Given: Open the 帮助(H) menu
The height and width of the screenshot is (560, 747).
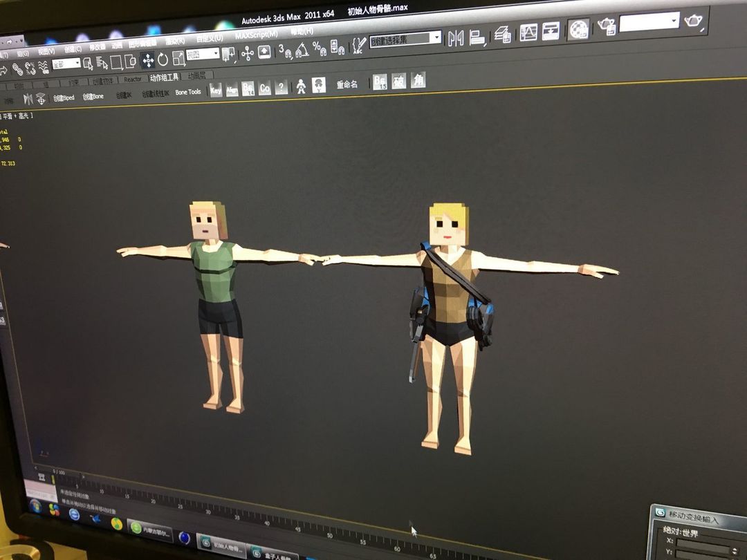Looking at the screenshot, I should (x=302, y=31).
